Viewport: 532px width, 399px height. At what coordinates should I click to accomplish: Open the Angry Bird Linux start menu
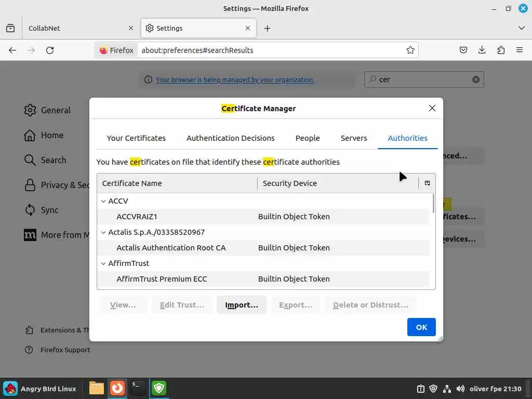(x=40, y=389)
